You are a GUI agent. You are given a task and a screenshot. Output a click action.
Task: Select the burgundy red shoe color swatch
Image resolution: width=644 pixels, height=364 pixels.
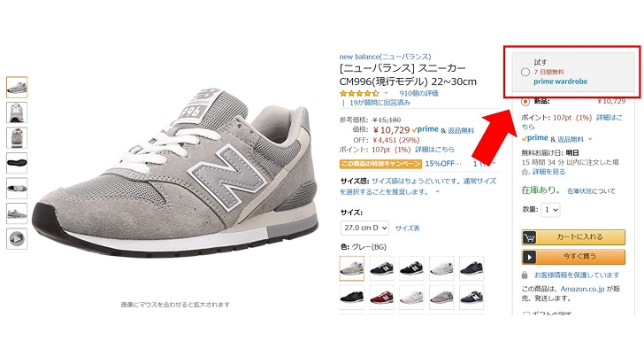381,297
